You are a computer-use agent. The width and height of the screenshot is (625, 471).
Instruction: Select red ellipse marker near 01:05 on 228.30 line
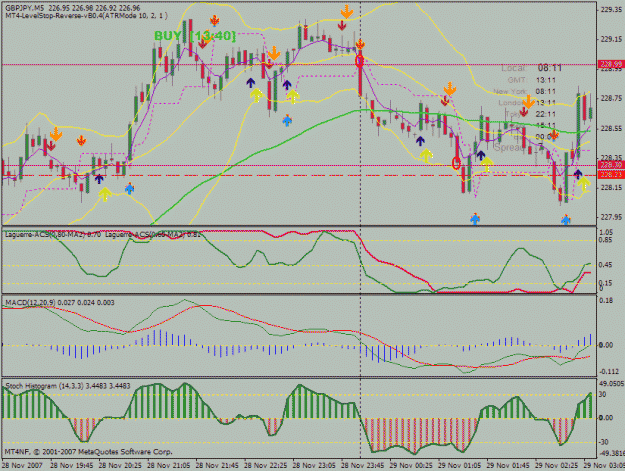[456, 163]
